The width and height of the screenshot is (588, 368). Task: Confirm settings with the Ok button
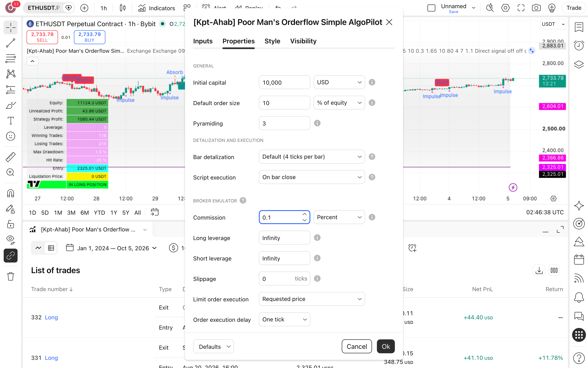pyautogui.click(x=386, y=346)
